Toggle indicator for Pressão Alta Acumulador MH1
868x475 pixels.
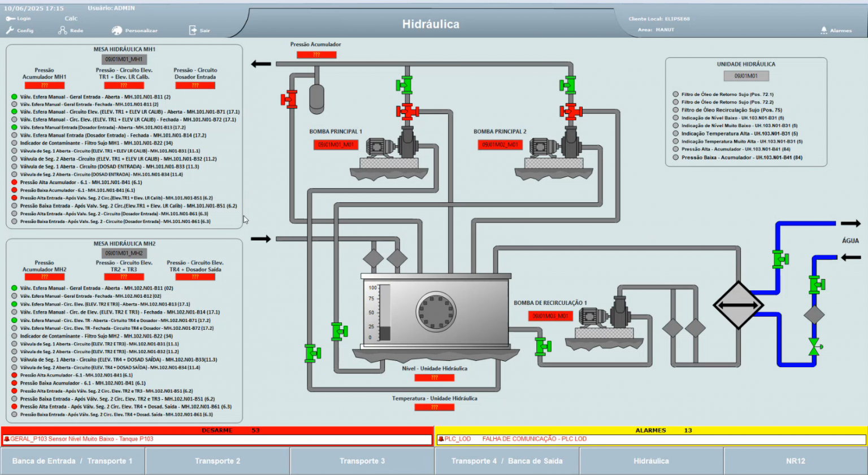14,182
